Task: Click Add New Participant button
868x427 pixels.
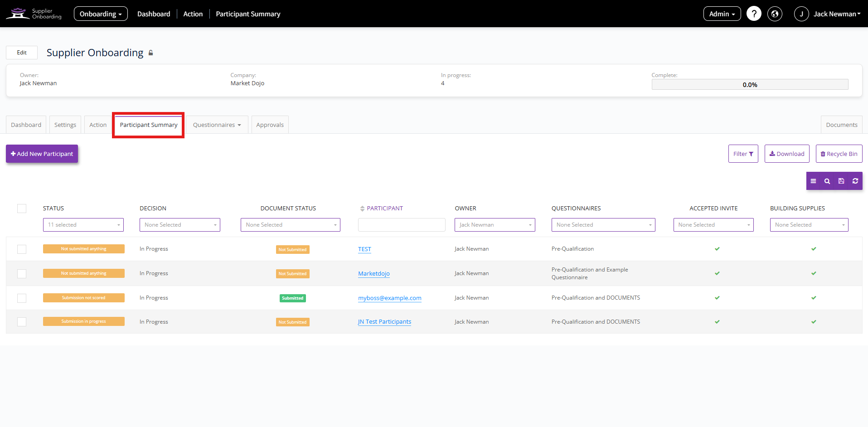Action: point(42,154)
